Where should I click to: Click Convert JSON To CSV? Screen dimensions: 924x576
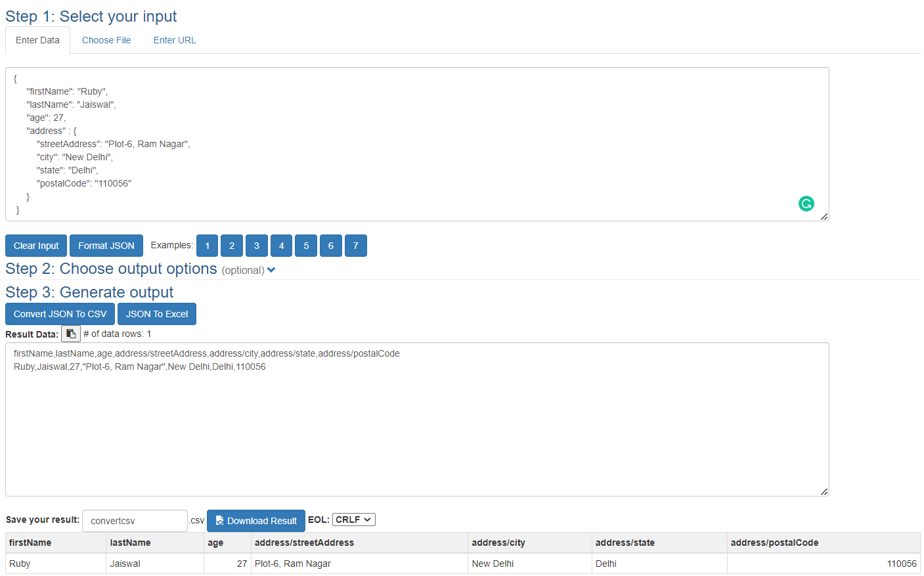(60, 314)
